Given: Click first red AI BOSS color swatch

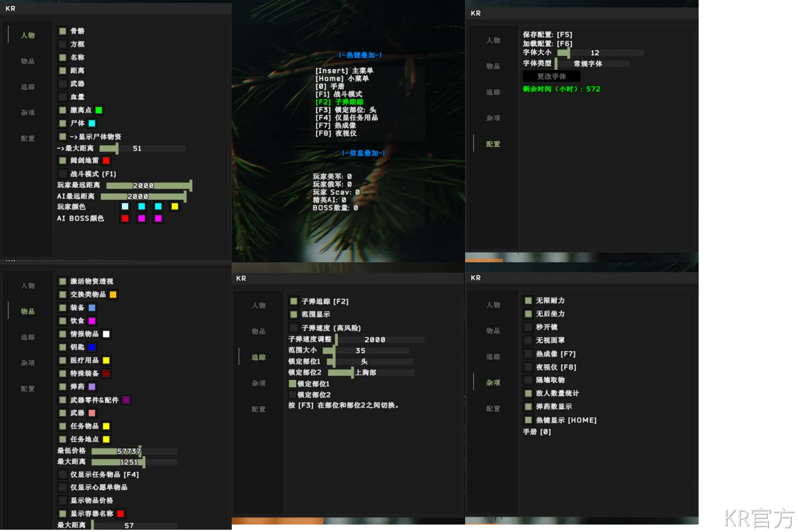Looking at the screenshot, I should [x=125, y=219].
